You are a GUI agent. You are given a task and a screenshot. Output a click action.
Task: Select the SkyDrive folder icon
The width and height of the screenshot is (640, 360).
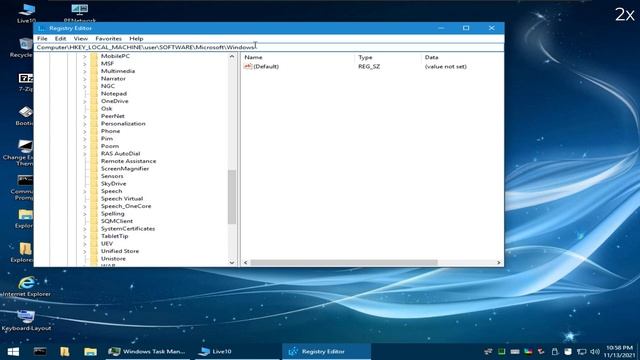click(x=94, y=184)
